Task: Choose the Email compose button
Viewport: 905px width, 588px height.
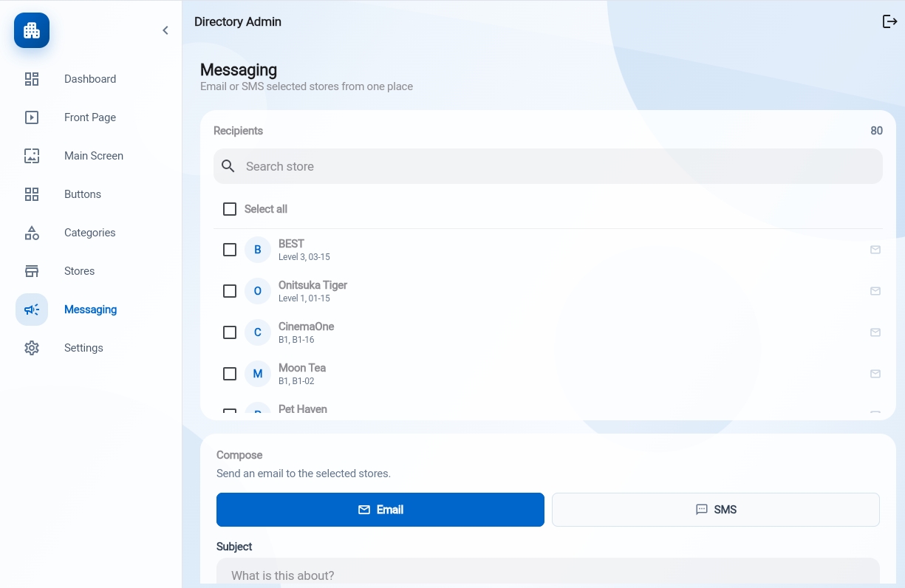Action: [380, 510]
